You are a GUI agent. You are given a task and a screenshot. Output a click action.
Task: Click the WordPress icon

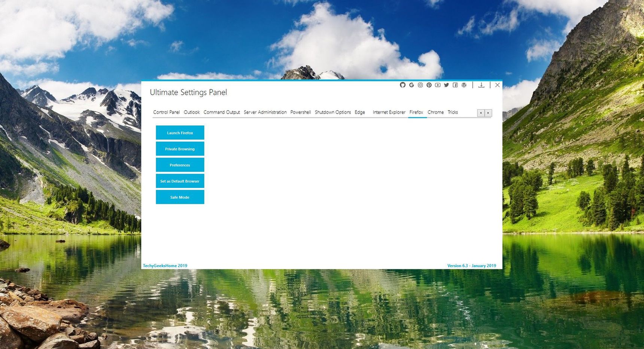click(x=464, y=85)
